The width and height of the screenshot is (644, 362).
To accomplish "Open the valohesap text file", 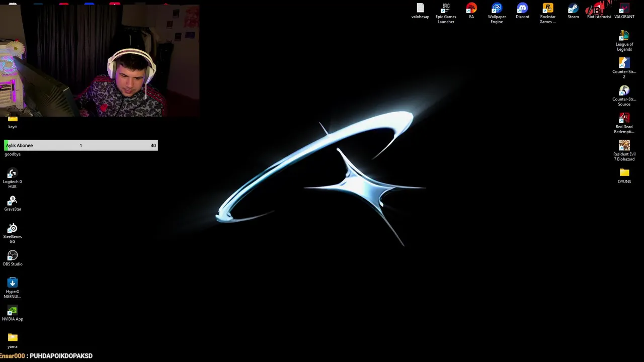I will click(420, 11).
